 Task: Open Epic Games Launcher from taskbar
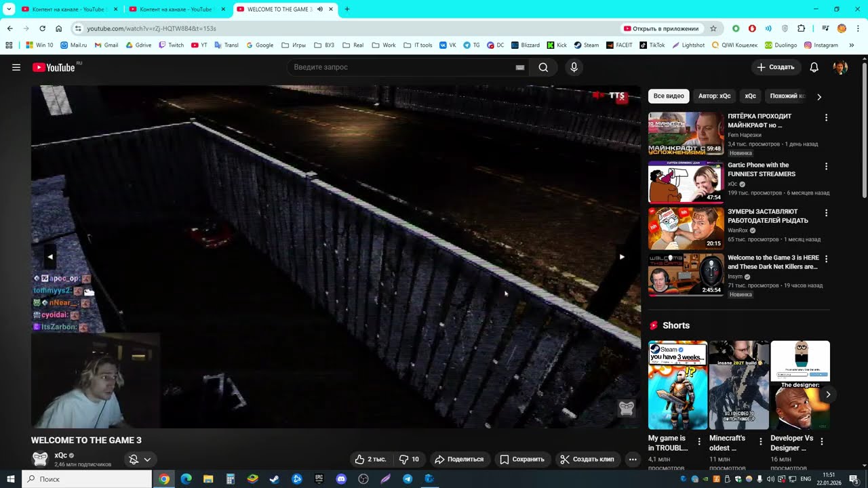pos(319,479)
